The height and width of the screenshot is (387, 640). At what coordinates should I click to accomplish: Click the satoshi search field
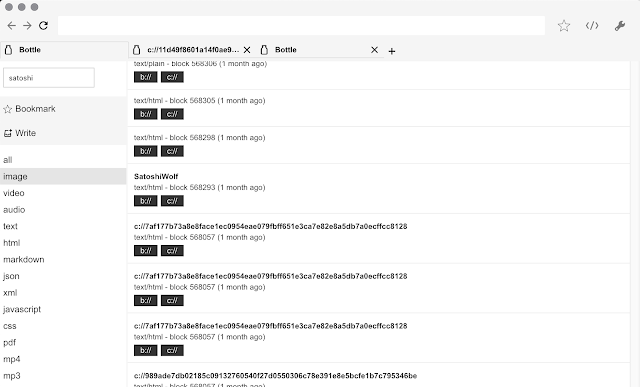[49, 78]
